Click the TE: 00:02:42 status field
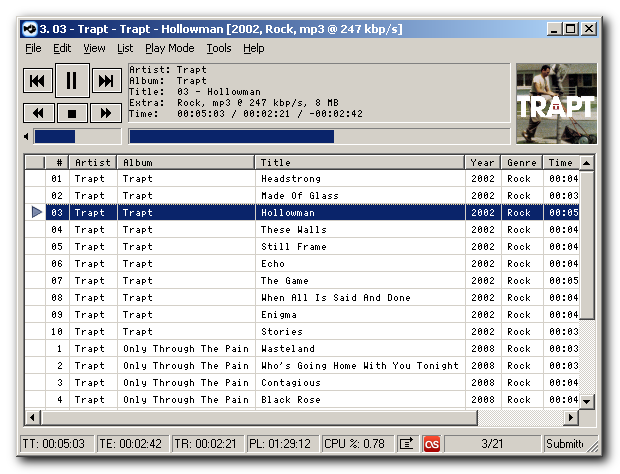 [133, 444]
